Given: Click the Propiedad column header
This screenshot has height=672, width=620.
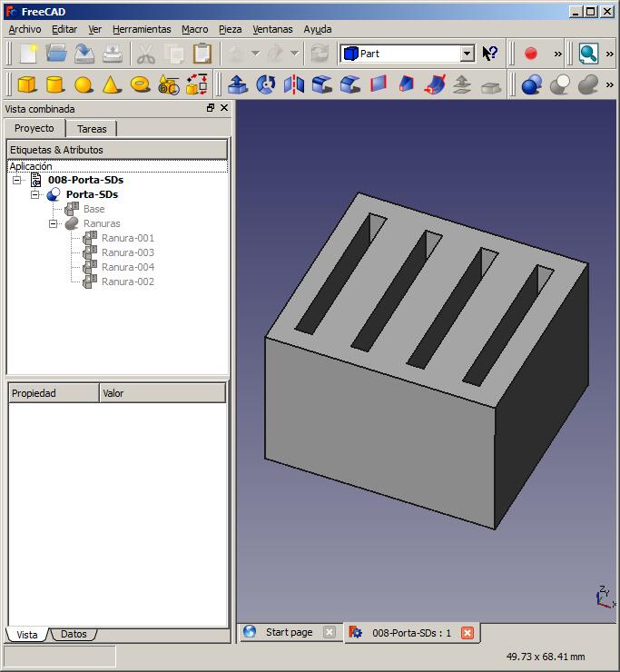Looking at the screenshot, I should point(53,393).
